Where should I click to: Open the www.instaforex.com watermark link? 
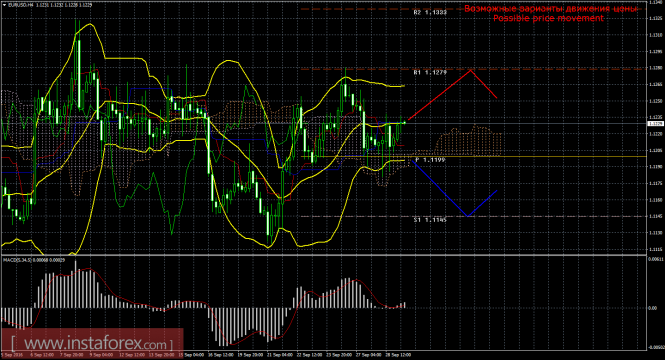click(92, 343)
